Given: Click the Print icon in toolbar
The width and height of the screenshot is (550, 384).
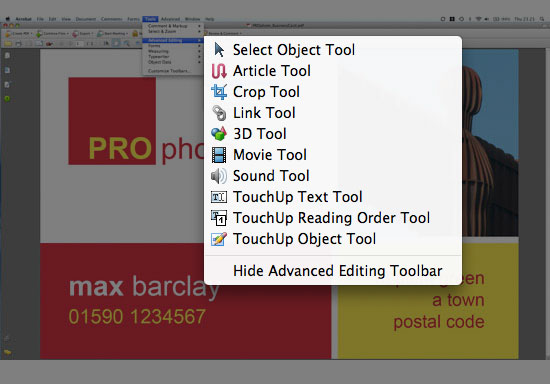Looking at the screenshot, I should 19,43.
